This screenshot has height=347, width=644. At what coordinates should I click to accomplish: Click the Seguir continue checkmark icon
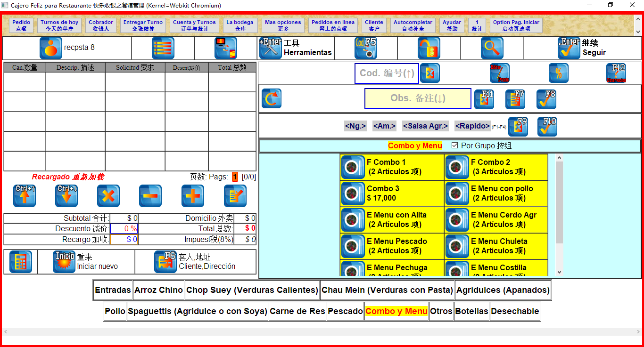click(569, 48)
